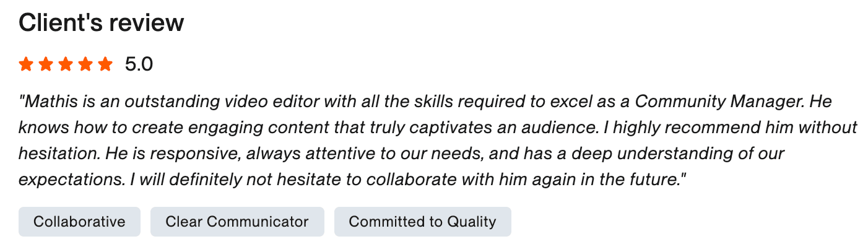Select the Committed to Quality tag
Image resolution: width=868 pixels, height=244 pixels.
click(423, 222)
